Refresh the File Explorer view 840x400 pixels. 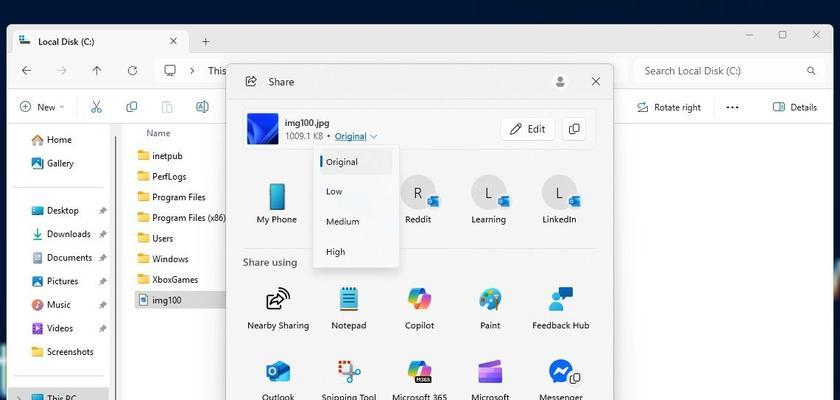[132, 71]
